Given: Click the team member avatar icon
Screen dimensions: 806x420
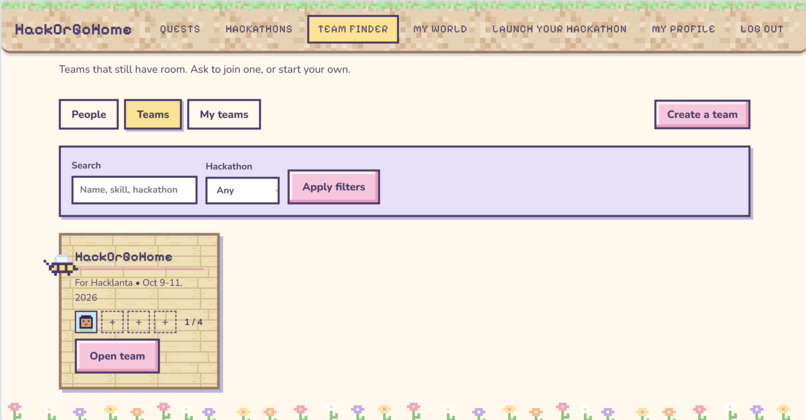Looking at the screenshot, I should [86, 322].
